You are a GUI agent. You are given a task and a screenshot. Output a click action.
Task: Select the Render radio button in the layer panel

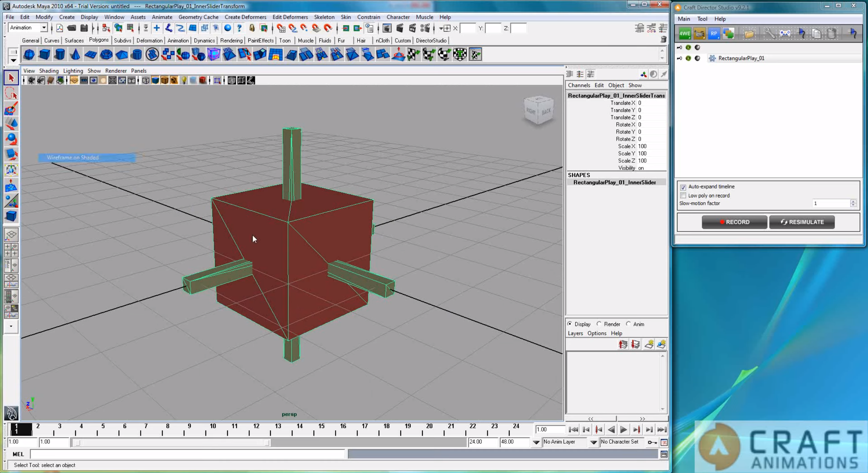click(x=600, y=324)
